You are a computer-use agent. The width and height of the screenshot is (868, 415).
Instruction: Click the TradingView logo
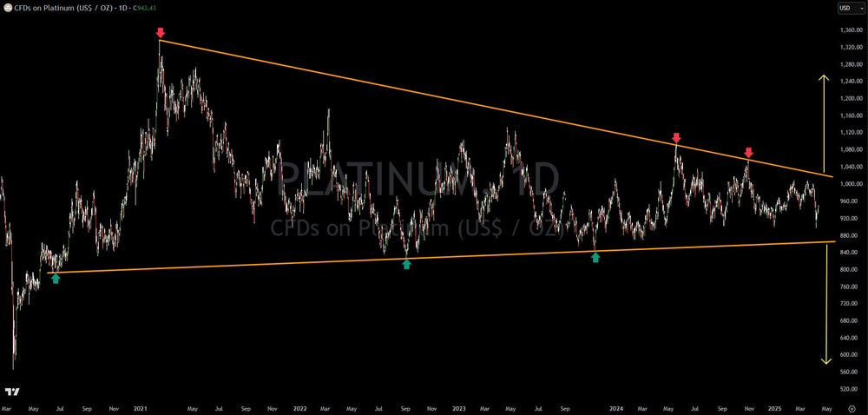[11, 392]
